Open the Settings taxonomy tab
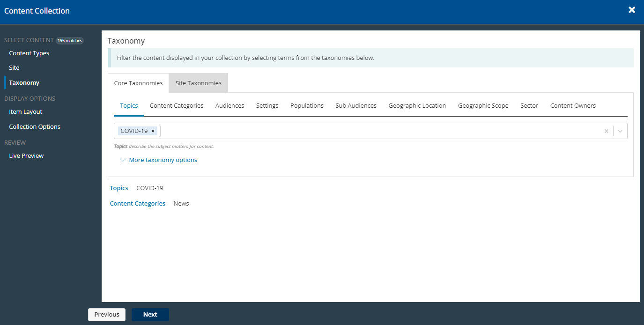Viewport: 644px width, 325px height. point(267,106)
